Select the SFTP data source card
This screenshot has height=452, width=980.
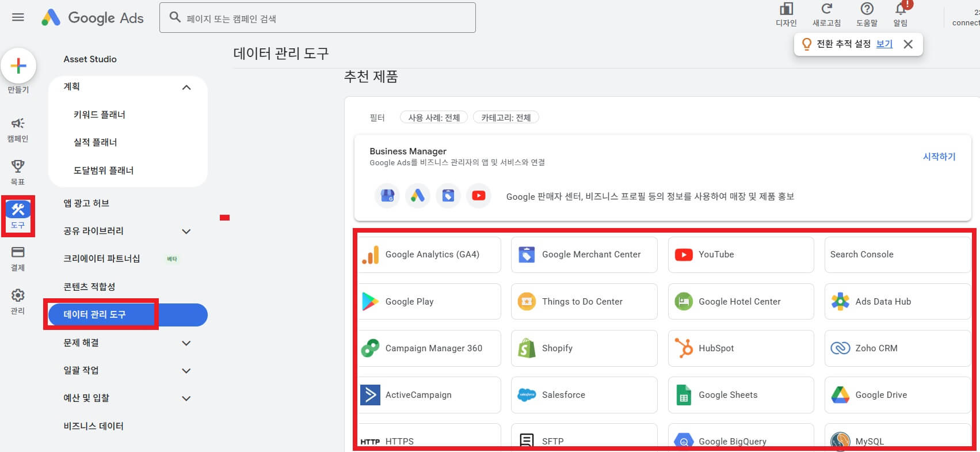coord(584,438)
